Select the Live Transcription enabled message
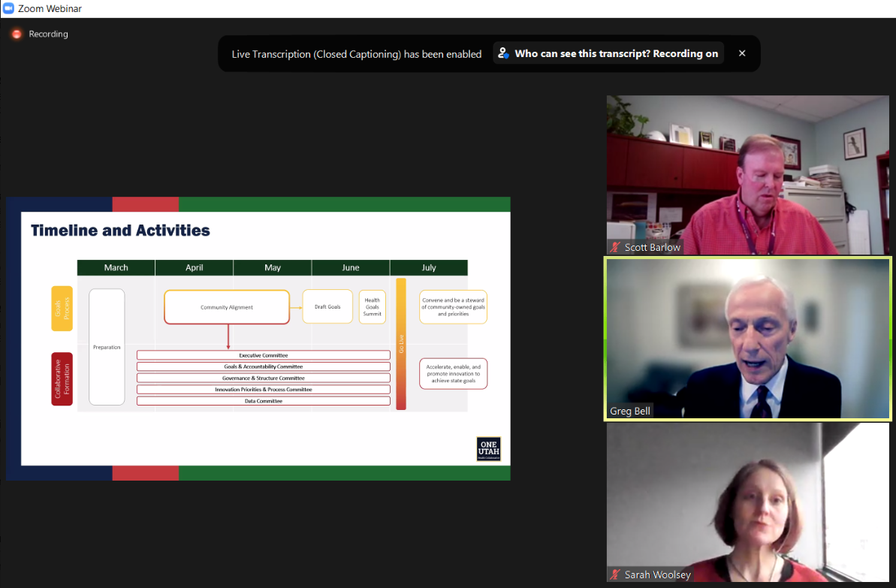The width and height of the screenshot is (896, 588). pos(356,54)
